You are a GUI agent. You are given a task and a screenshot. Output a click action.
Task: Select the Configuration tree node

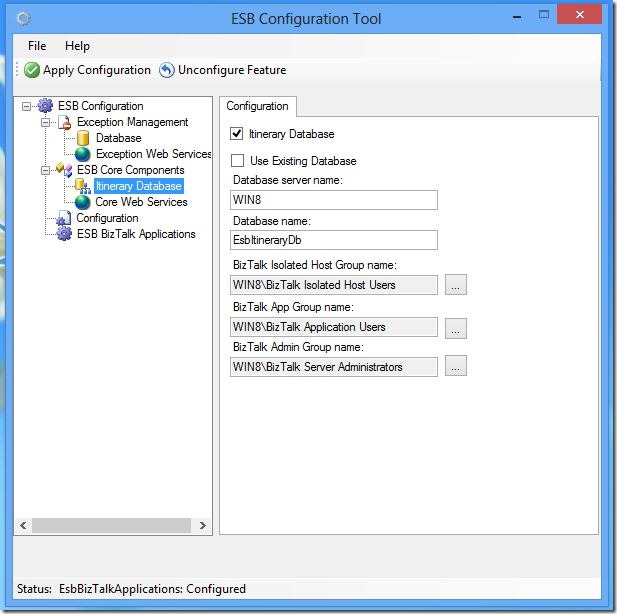pos(107,218)
